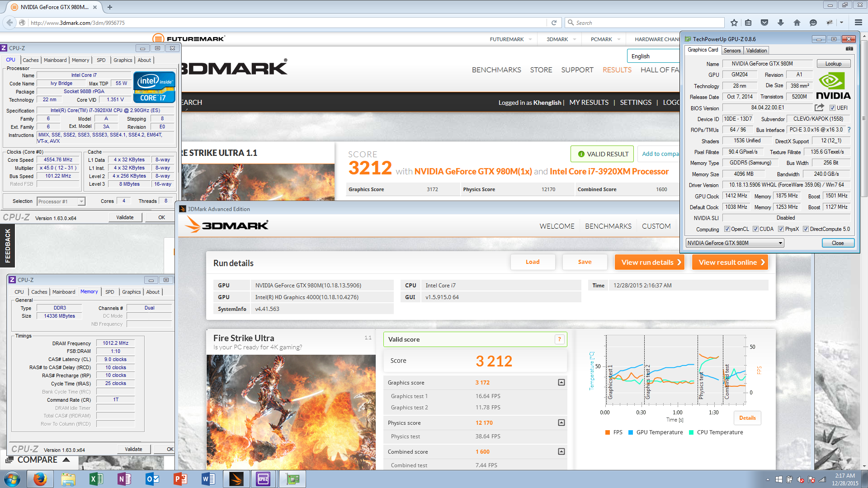Screen dimensions: 868x488
Task: Toggle the CUDA checkbox in GPU-Z
Action: coord(755,229)
